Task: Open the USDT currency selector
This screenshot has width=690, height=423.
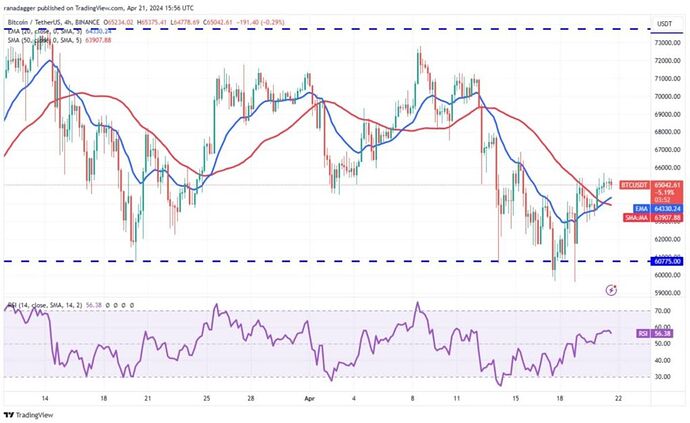Action: pos(664,24)
